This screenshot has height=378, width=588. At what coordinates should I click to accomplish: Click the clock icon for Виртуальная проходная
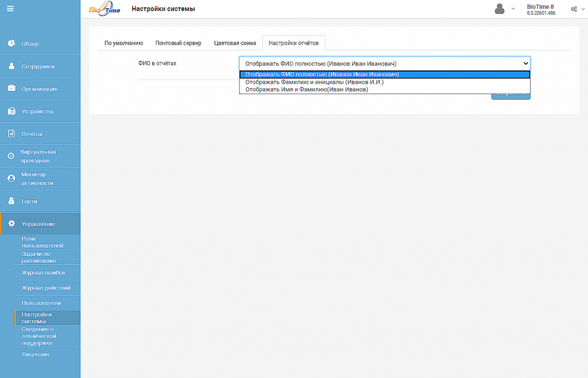coord(11,156)
